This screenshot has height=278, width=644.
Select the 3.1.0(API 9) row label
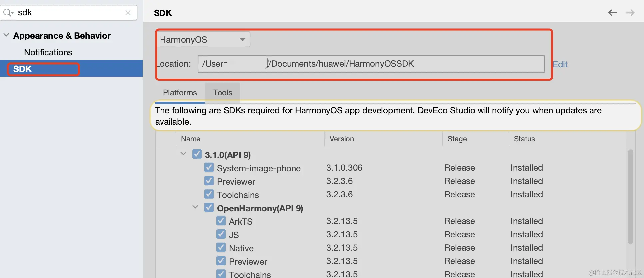tap(228, 155)
